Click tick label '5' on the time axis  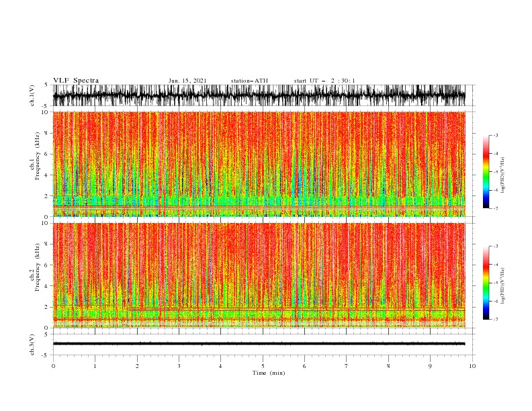pyautogui.click(x=263, y=366)
